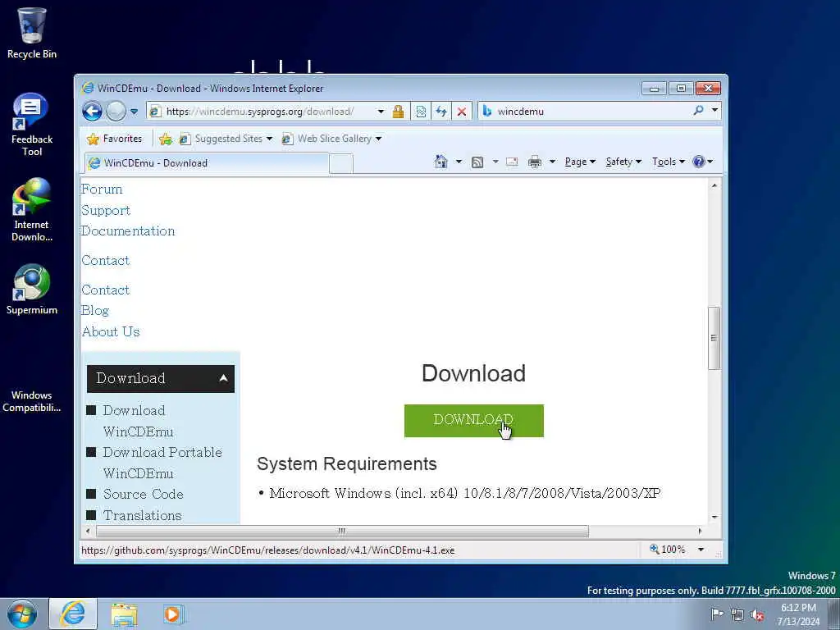Click the Refresh page icon
Viewport: 840px width, 630px height.
tap(441, 112)
